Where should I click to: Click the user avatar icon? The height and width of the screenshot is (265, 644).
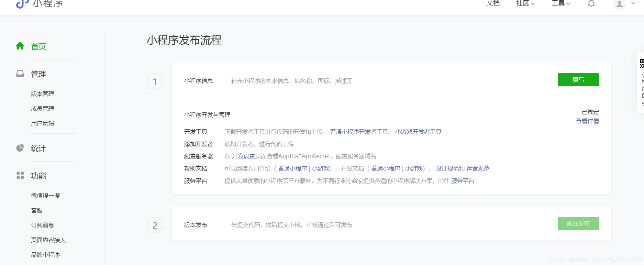click(619, 4)
